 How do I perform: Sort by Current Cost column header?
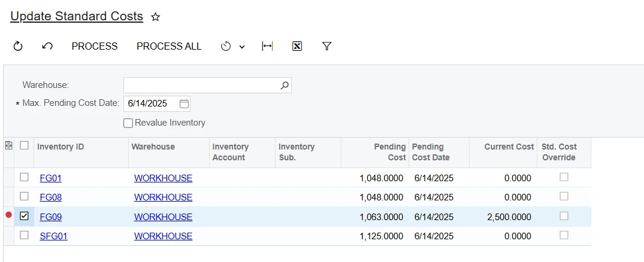(503, 152)
